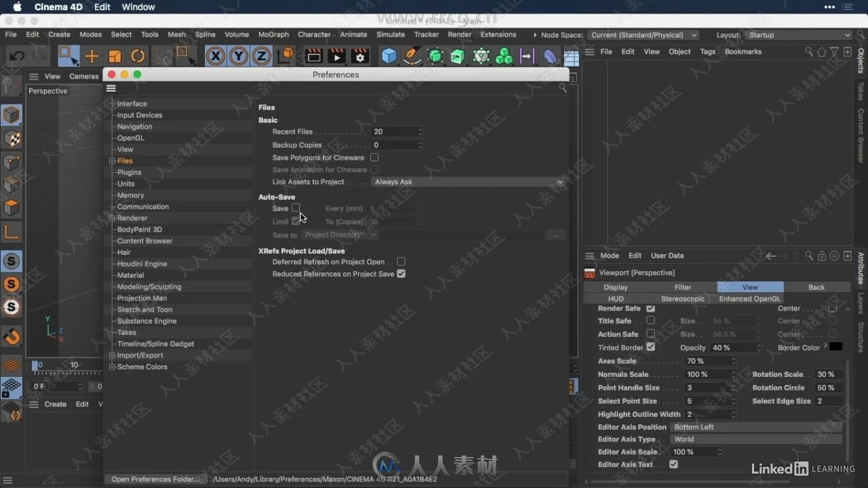The width and height of the screenshot is (868, 488).
Task: Open Edit Render Settings icon
Action: pos(359,56)
